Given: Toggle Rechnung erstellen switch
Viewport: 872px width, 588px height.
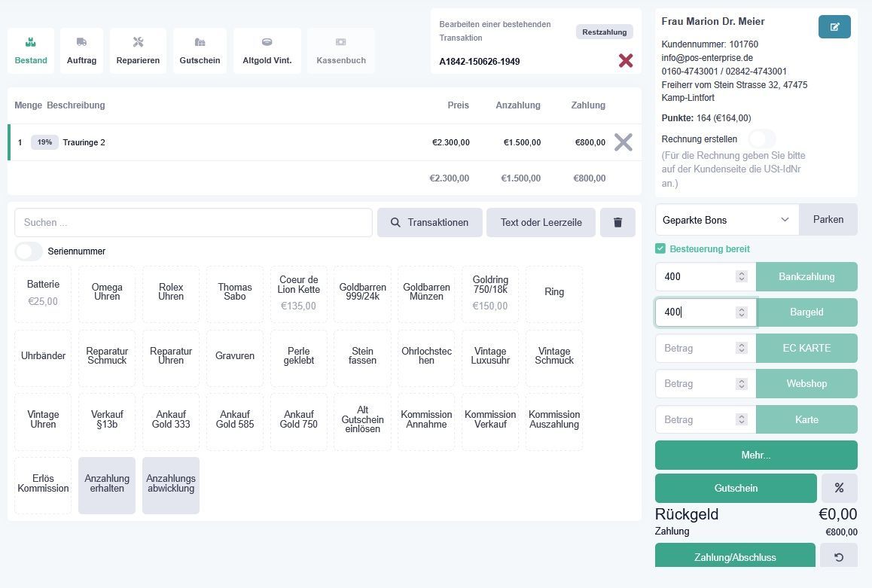Looking at the screenshot, I should 761,139.
